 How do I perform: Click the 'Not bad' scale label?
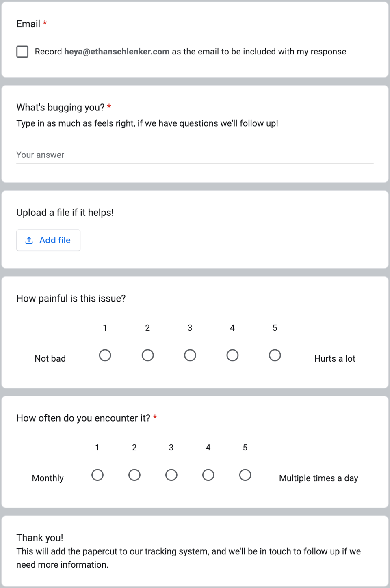pos(50,359)
